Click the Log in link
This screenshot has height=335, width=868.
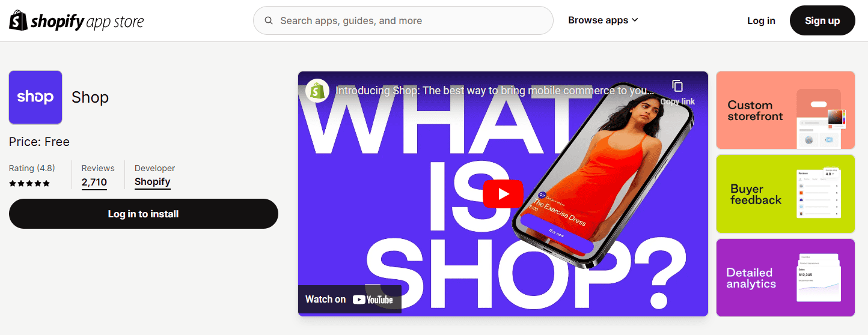(761, 20)
